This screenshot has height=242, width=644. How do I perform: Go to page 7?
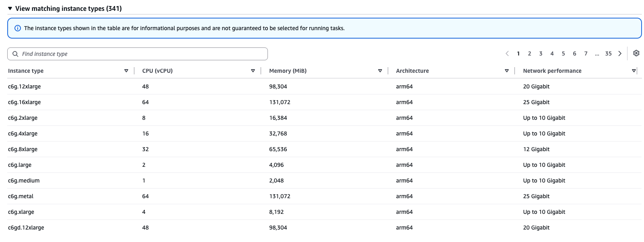tap(586, 53)
